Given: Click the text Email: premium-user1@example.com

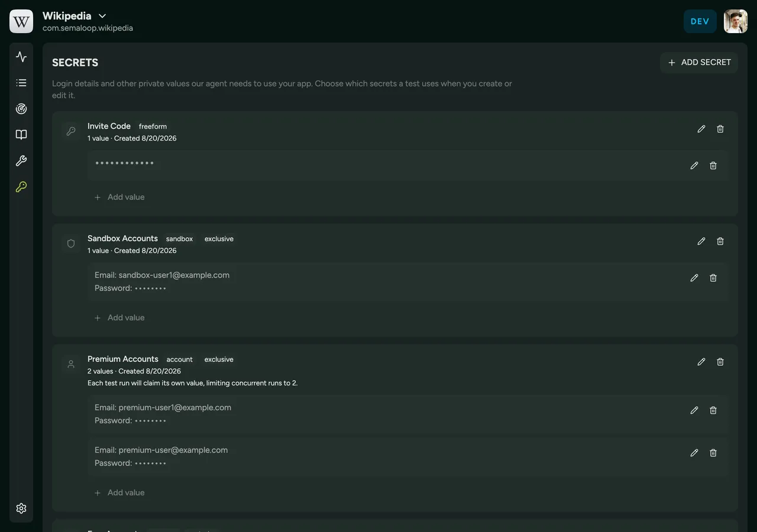Looking at the screenshot, I should (163, 407).
